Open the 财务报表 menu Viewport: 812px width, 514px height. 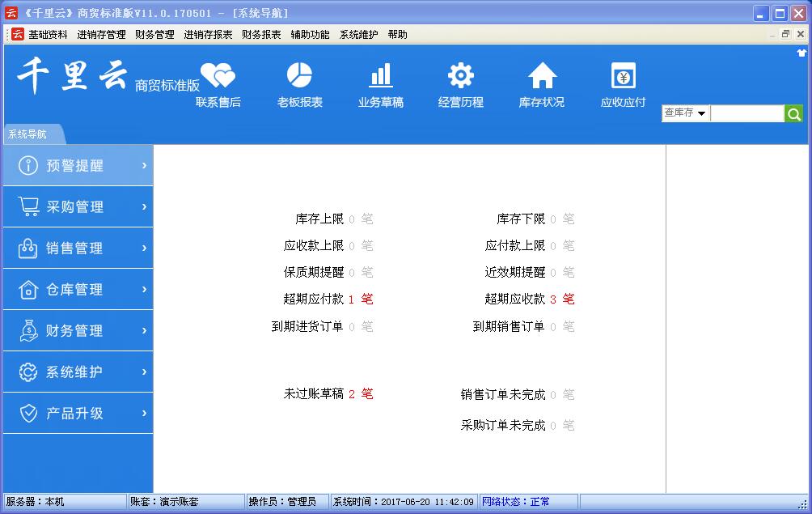(x=261, y=35)
